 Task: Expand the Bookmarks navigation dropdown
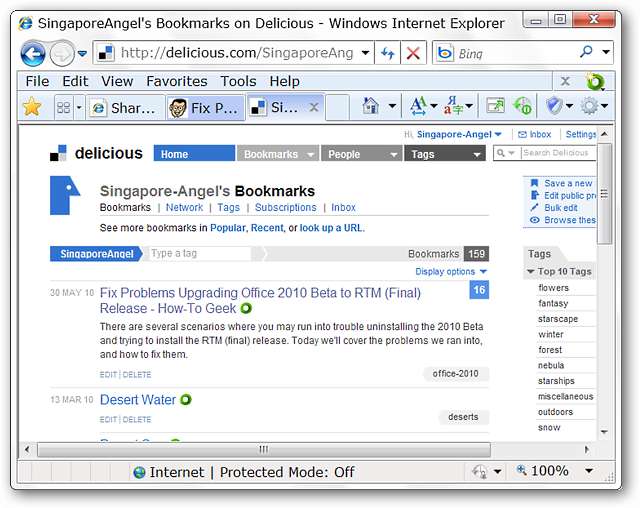pos(311,155)
